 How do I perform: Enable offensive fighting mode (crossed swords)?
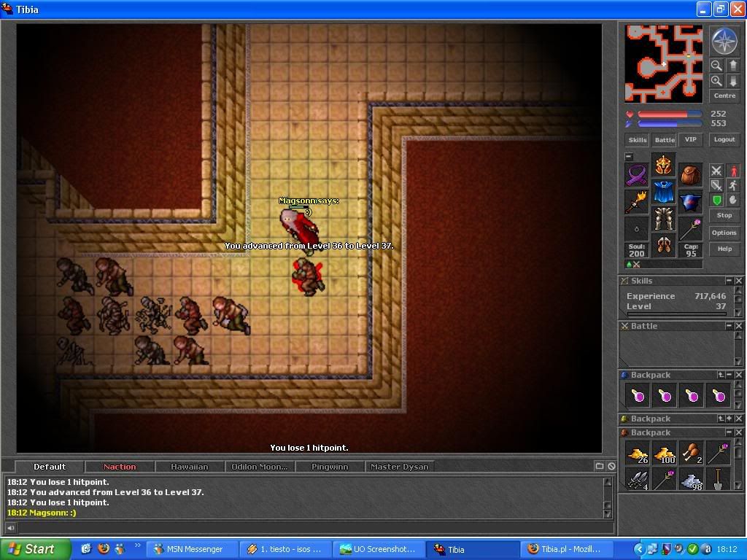(716, 171)
